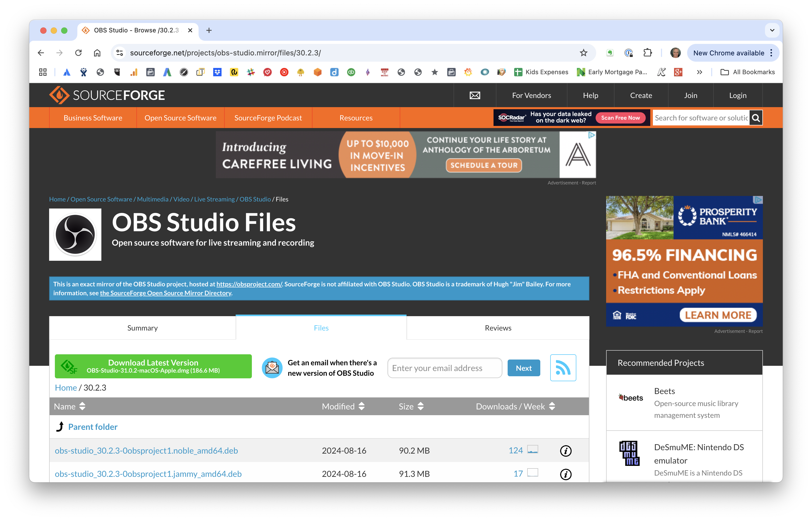Click download stats chart icon for noble deb
The image size is (812, 521).
(532, 450)
